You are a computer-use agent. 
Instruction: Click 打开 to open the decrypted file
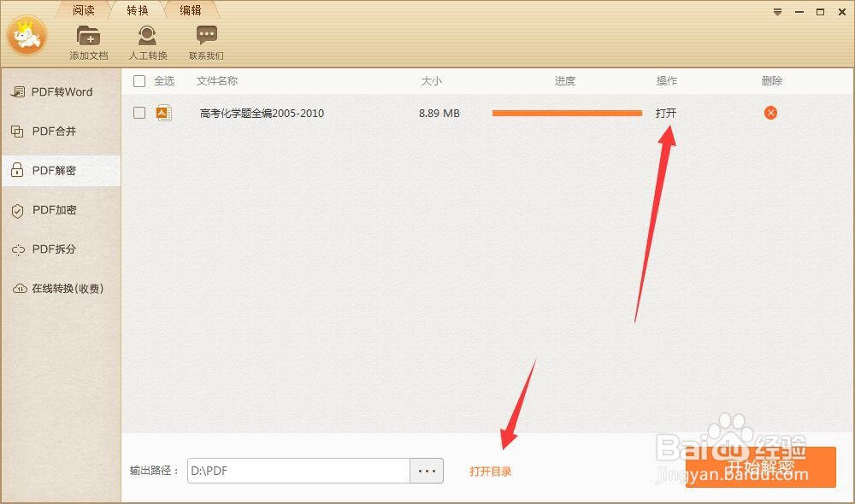[x=666, y=112]
